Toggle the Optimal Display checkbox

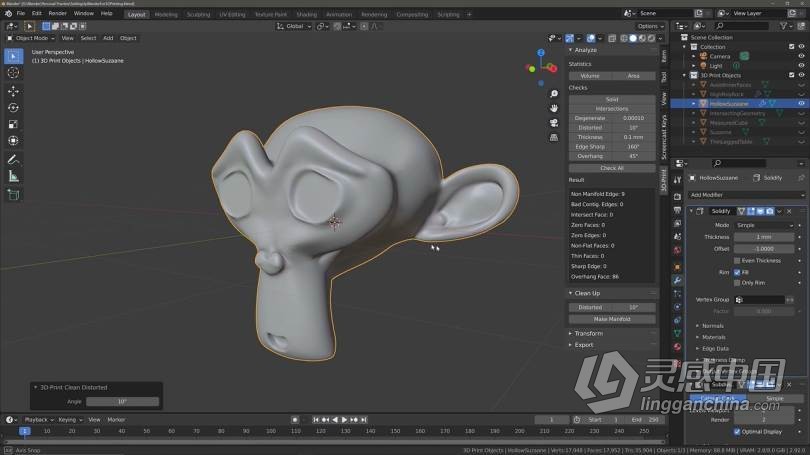coord(737,432)
